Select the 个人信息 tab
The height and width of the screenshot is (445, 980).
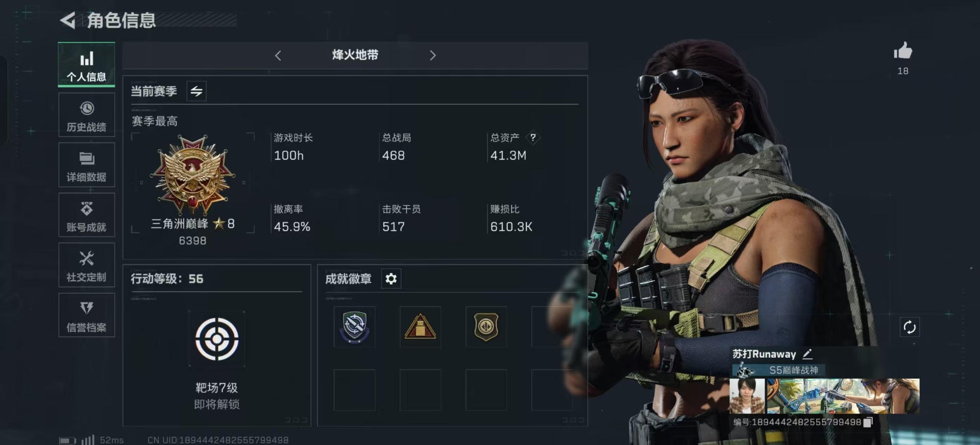(86, 65)
